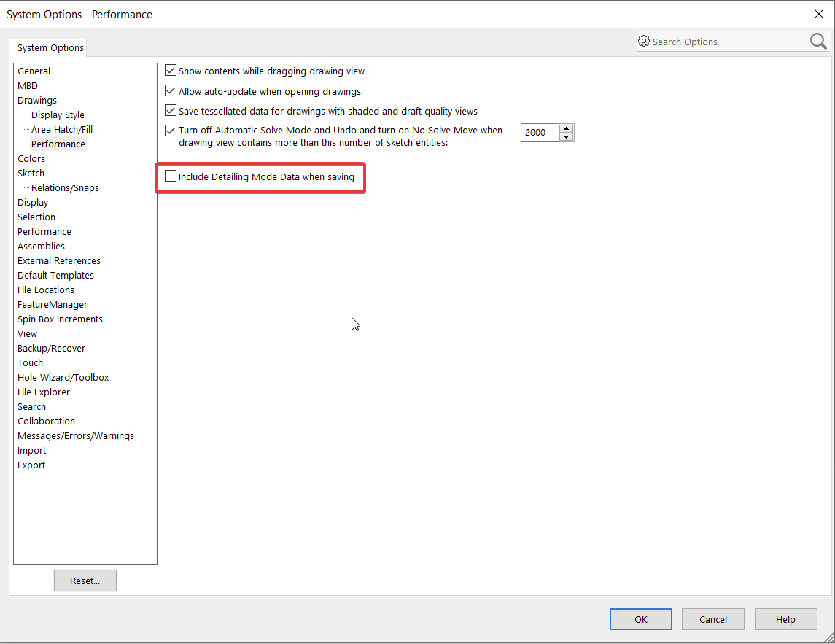The height and width of the screenshot is (644, 835).
Task: Click the gear icon beside Search Options
Action: pos(644,41)
